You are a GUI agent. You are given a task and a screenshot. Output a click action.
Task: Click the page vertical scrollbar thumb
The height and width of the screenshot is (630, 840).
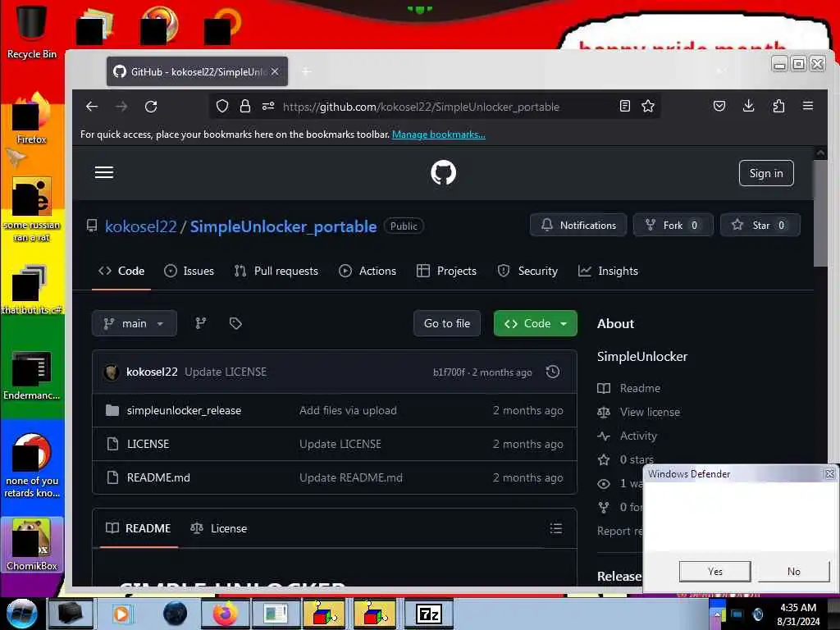point(820,212)
